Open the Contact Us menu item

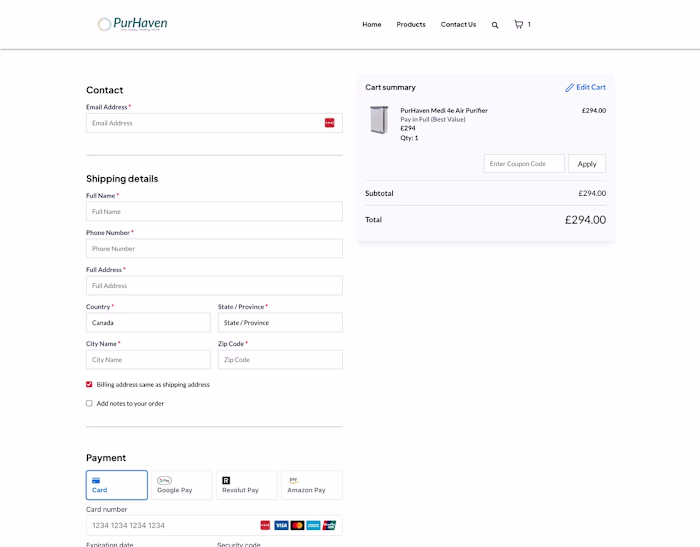[x=458, y=25]
